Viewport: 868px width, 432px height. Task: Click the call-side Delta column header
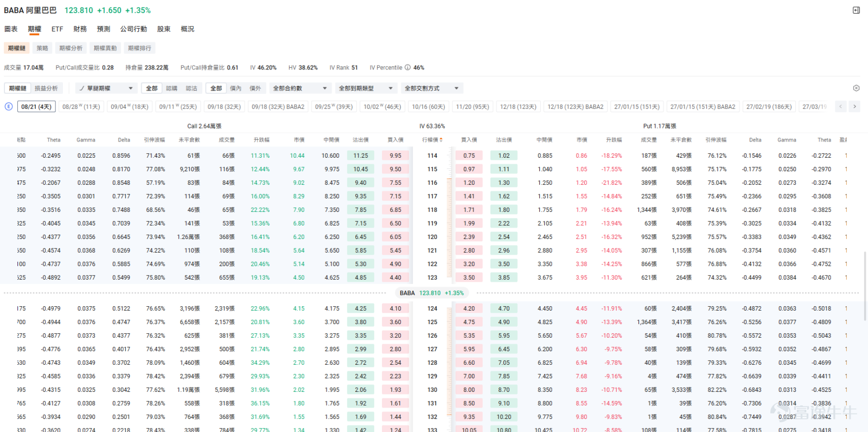pyautogui.click(x=124, y=140)
